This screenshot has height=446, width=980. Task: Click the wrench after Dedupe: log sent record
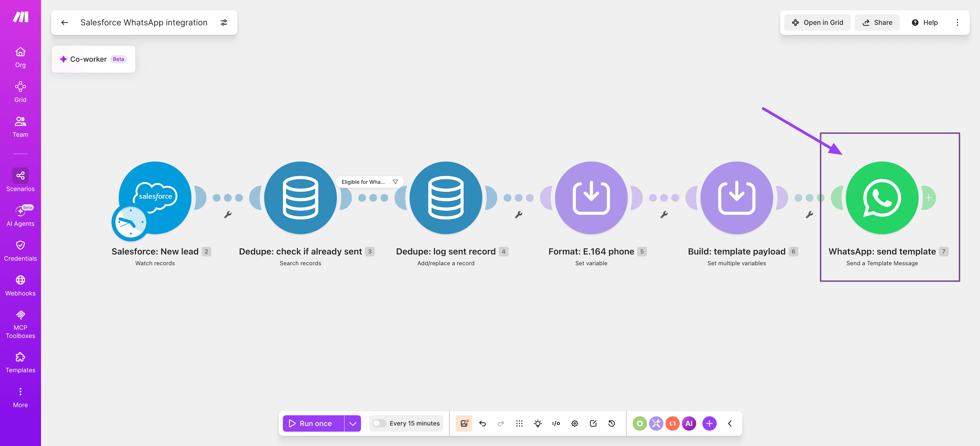coord(518,215)
